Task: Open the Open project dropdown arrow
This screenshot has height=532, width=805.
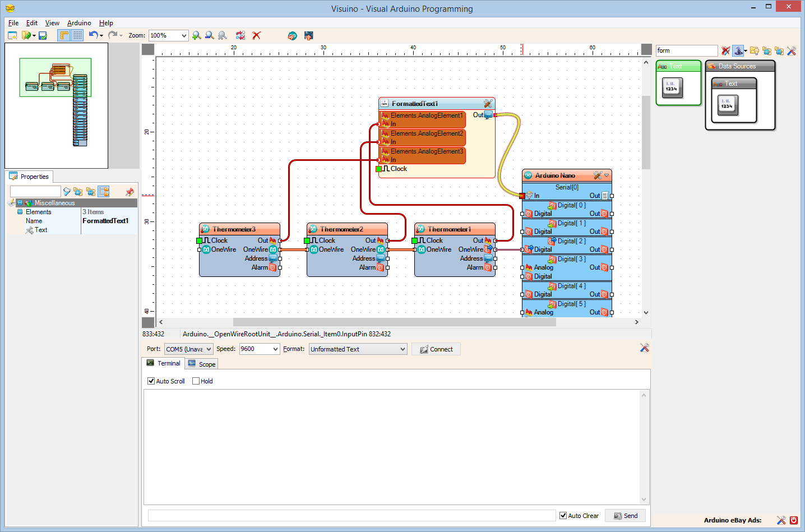Action: pyautogui.click(x=34, y=36)
